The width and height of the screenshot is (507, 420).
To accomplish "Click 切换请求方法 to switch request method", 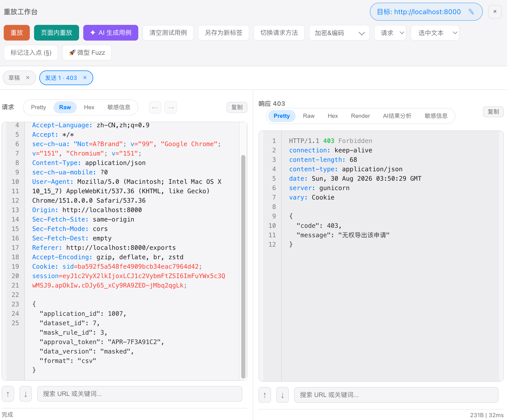I will pyautogui.click(x=279, y=33).
